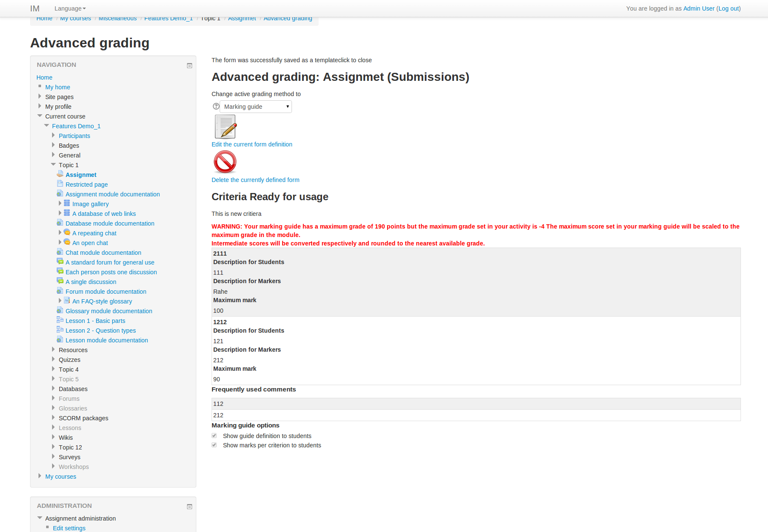Click frequently used comment 112 row
Image resolution: width=768 pixels, height=532 pixels.
pos(476,404)
